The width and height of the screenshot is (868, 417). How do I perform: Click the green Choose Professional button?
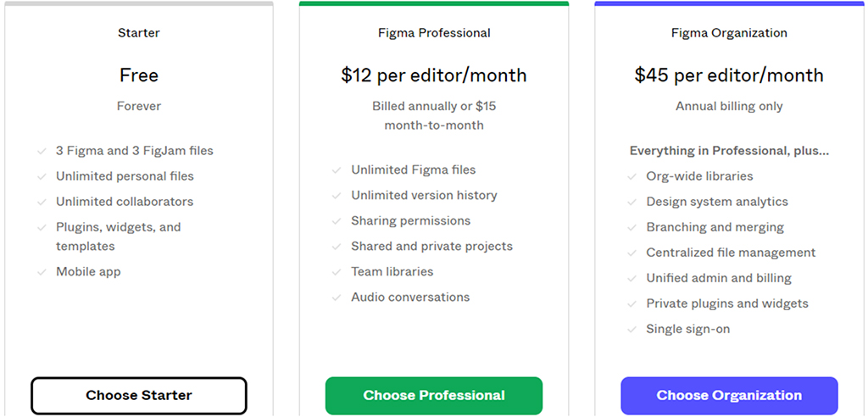click(x=434, y=396)
